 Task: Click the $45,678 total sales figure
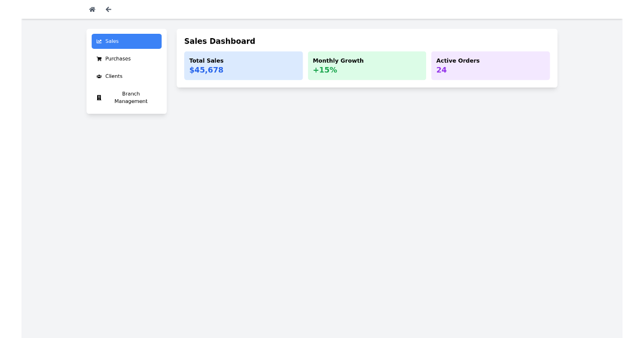pyautogui.click(x=206, y=70)
